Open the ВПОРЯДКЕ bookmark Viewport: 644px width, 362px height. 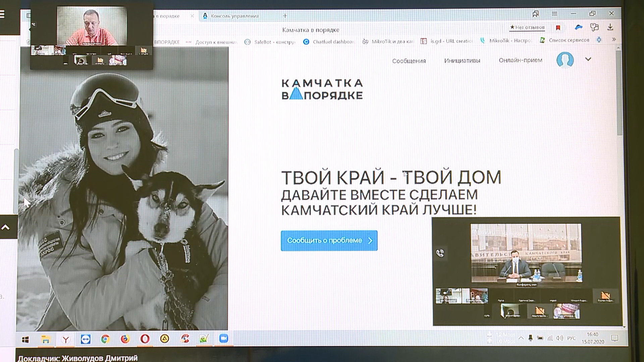click(x=167, y=42)
